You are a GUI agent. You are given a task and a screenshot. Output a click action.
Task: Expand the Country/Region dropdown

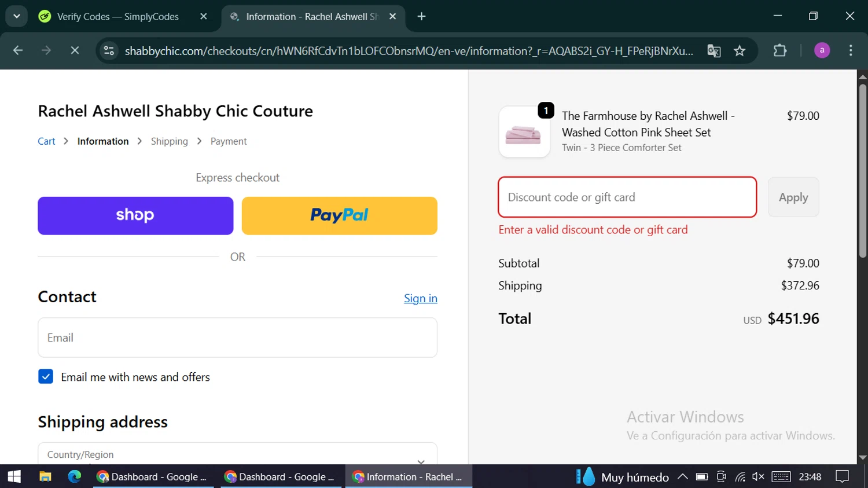tap(237, 454)
